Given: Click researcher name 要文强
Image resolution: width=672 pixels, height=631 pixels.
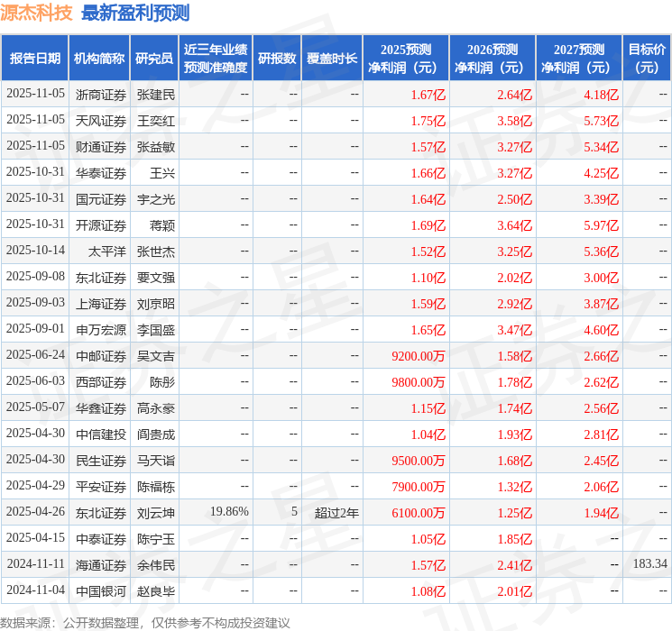Looking at the screenshot, I should point(156,278).
